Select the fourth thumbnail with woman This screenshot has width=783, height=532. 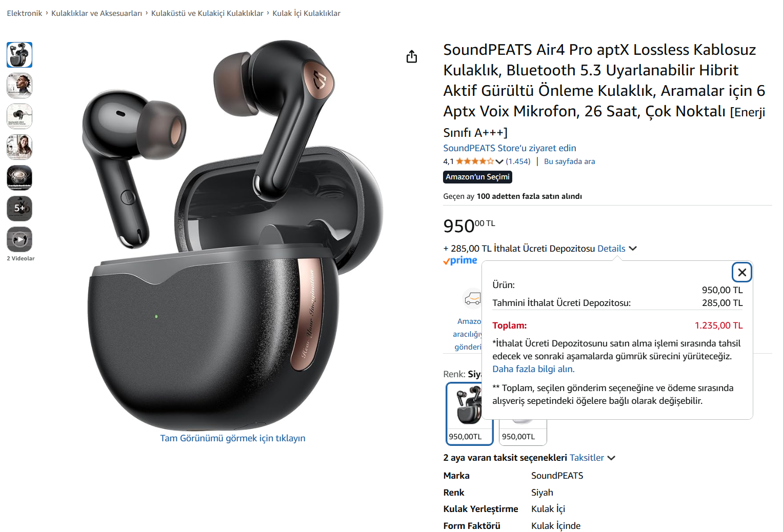click(x=19, y=147)
